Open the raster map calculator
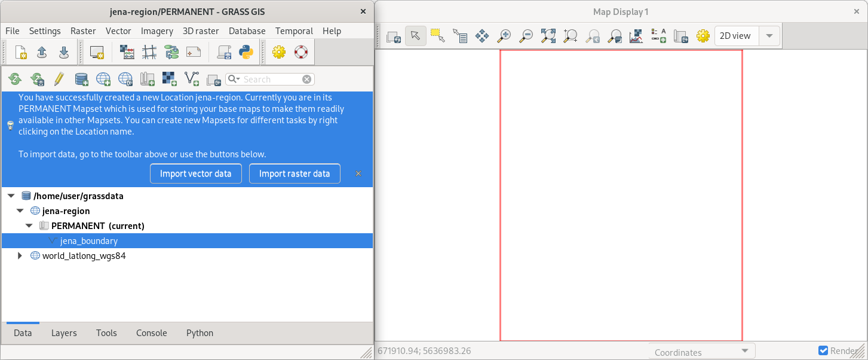 pos(127,53)
